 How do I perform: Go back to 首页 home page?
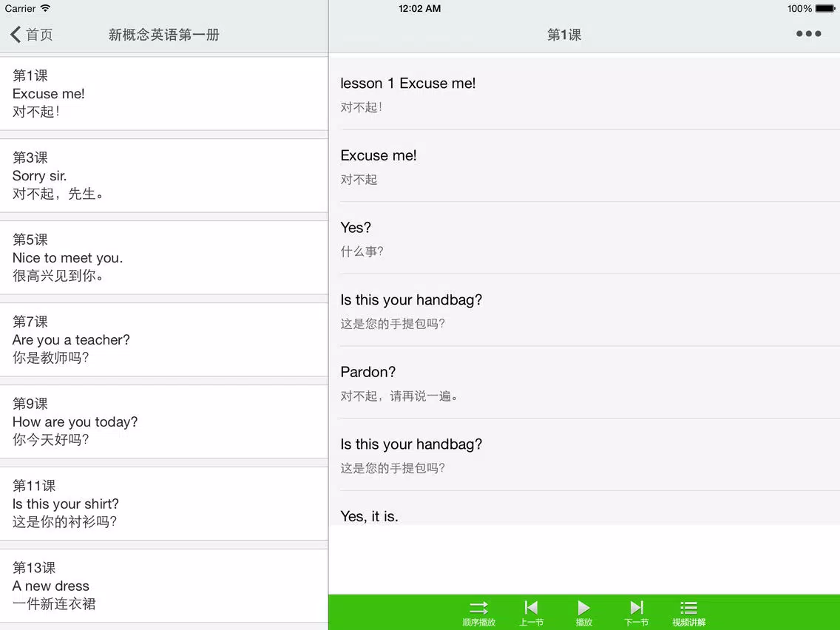(31, 35)
